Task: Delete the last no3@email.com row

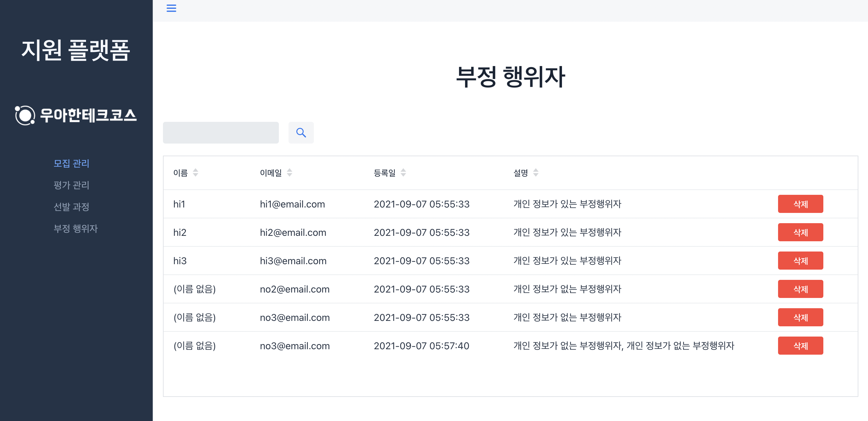Action: click(x=801, y=346)
